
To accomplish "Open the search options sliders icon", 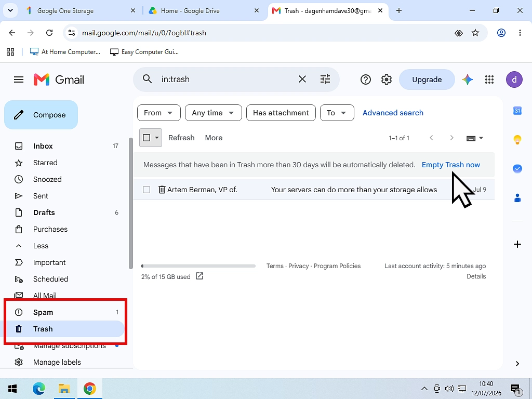I will [325, 79].
